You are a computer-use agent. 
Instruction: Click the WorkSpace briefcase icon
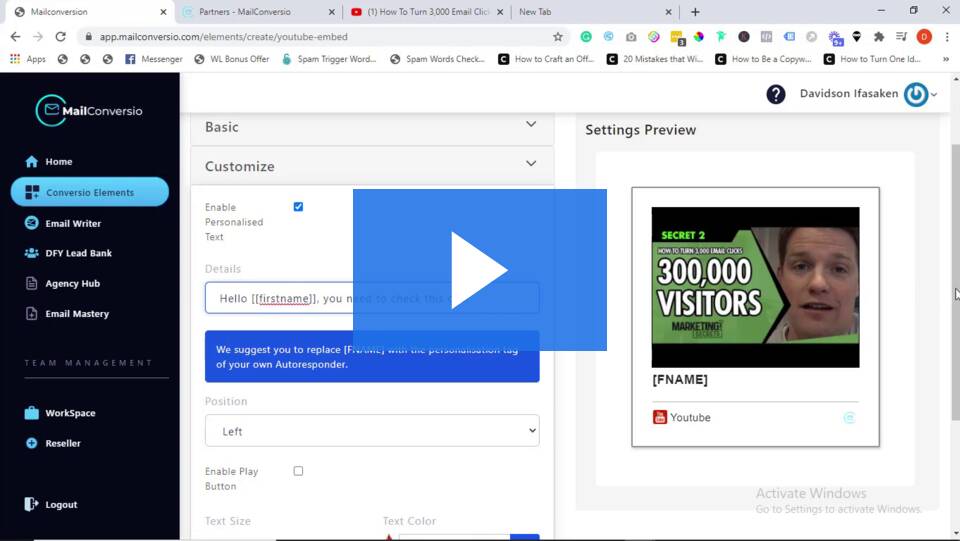(x=31, y=413)
